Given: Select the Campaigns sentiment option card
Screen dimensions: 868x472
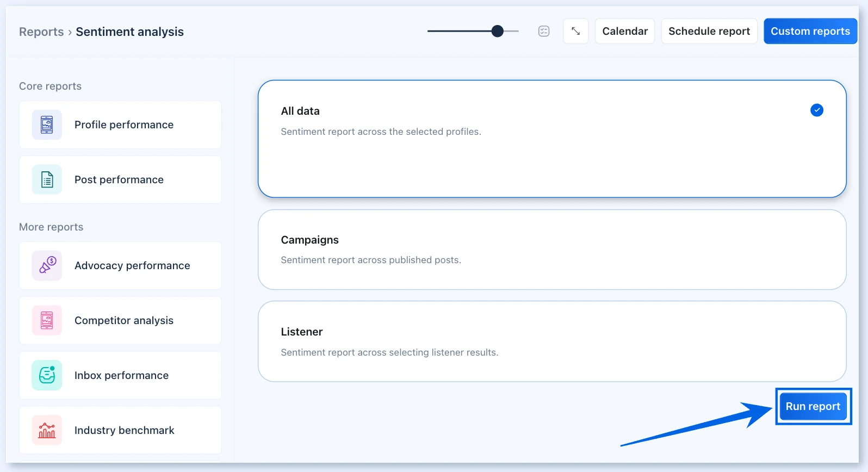Looking at the screenshot, I should click(x=552, y=250).
